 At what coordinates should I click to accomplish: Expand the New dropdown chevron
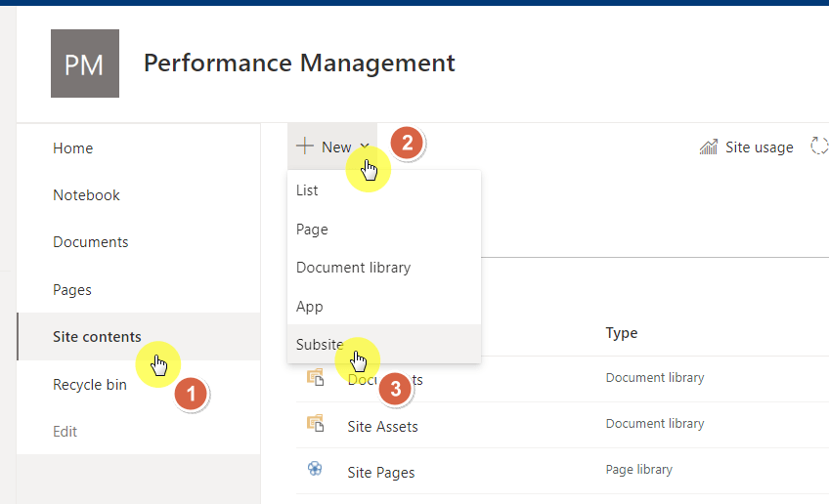[x=365, y=147]
